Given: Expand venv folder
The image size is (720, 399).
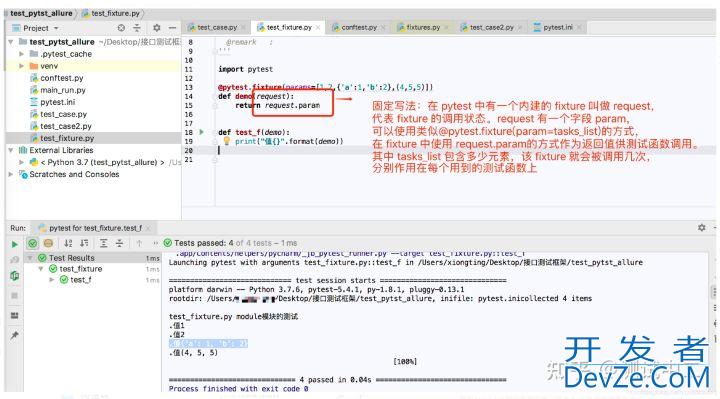Looking at the screenshot, I should (x=22, y=66).
